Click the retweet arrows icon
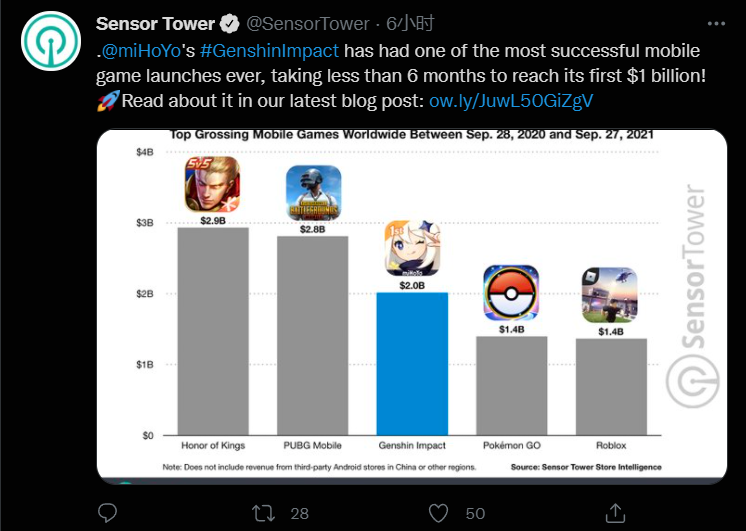This screenshot has width=746, height=531. tap(263, 513)
